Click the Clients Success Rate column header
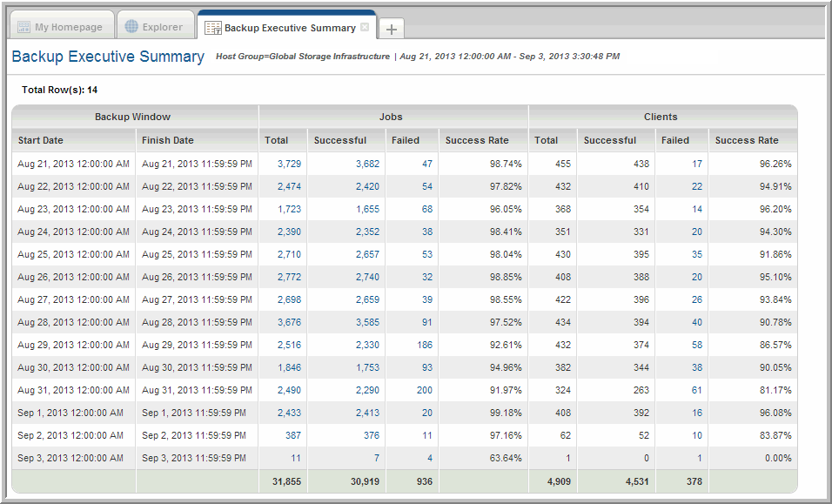 pos(747,140)
